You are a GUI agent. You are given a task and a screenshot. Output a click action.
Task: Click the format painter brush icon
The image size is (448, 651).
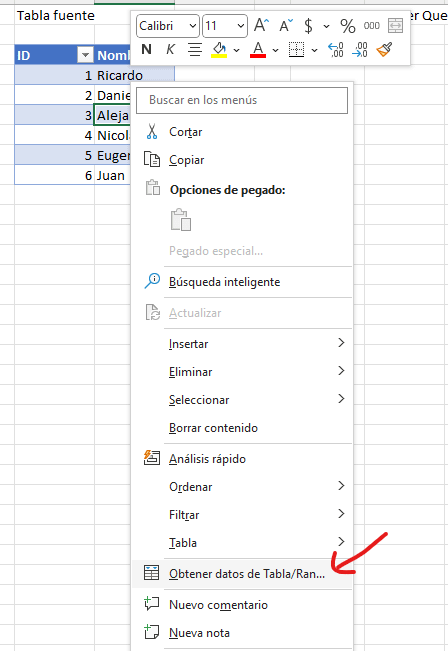coord(384,49)
